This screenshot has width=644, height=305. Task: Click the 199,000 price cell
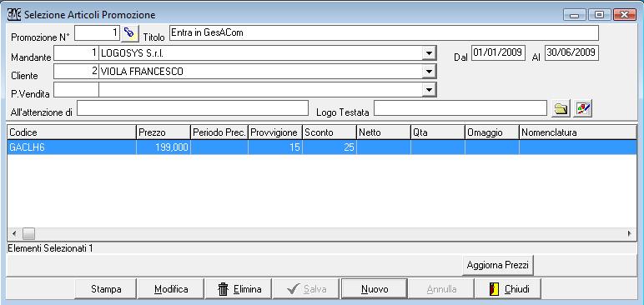point(164,147)
